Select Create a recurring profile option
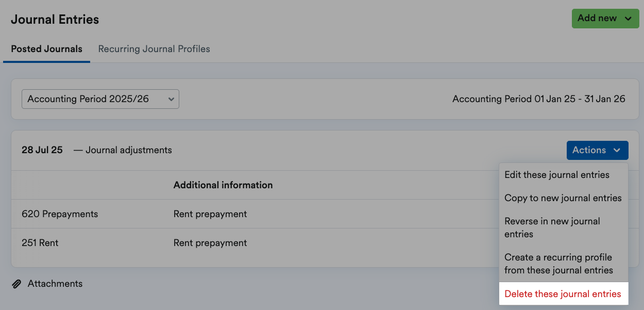Image resolution: width=644 pixels, height=310 pixels. coord(559,264)
